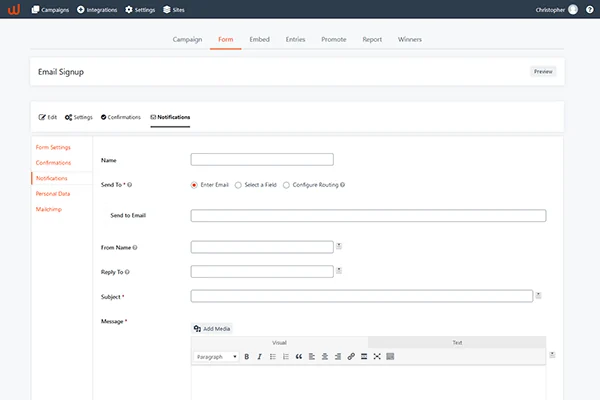Click the Add Media button

click(212, 328)
